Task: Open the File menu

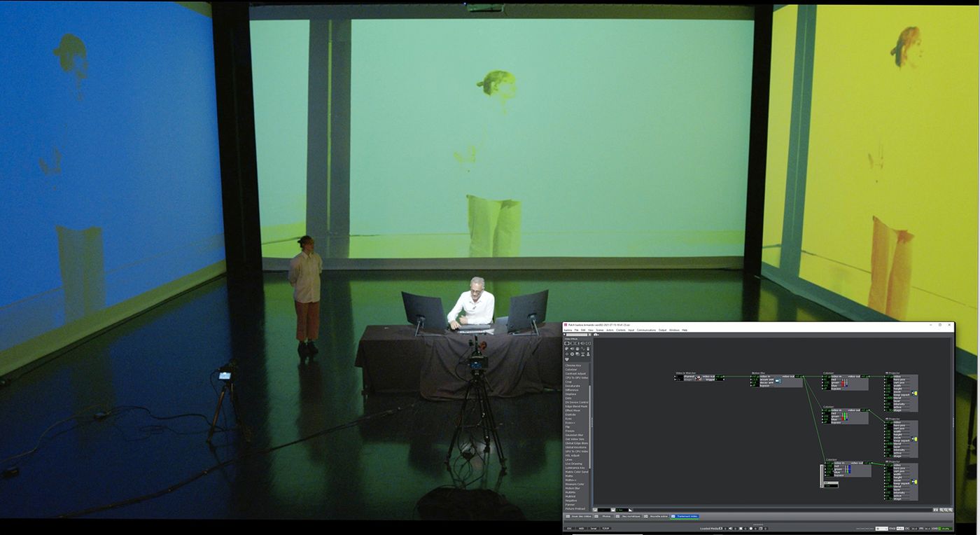Action: pyautogui.click(x=576, y=330)
